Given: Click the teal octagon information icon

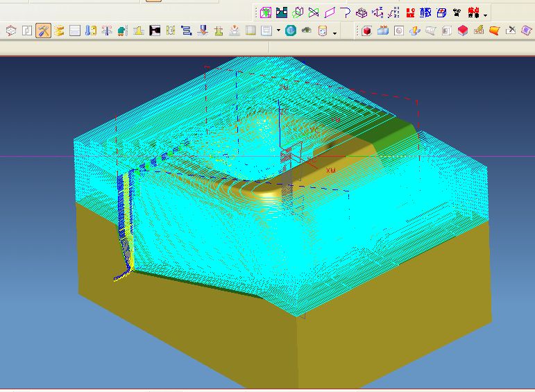Looking at the screenshot, I should pos(291,31).
